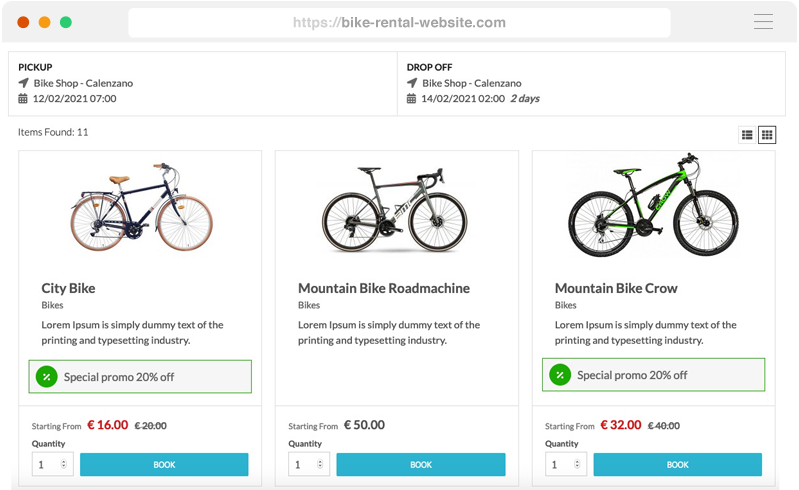Book the City Bike
Viewport: 799px width, 490px height.
point(164,465)
